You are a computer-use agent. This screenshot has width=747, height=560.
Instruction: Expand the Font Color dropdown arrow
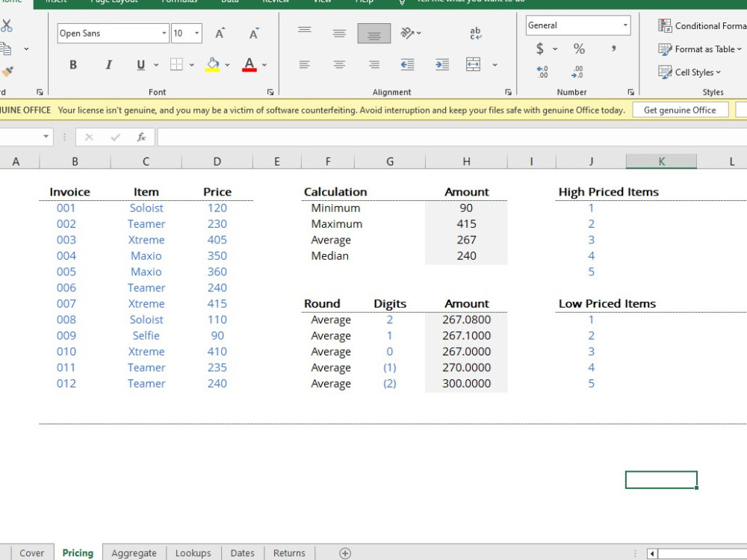click(264, 65)
